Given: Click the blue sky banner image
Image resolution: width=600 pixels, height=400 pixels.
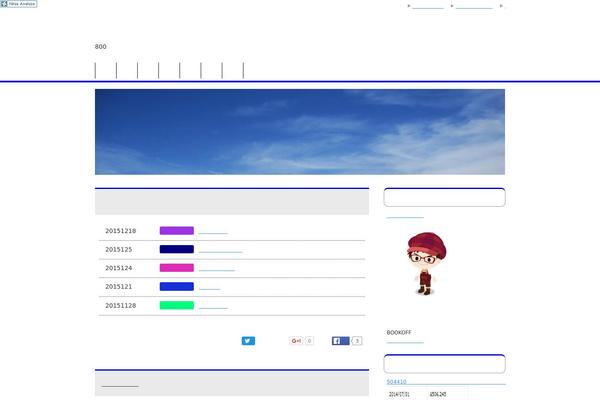Looking at the screenshot, I should coord(300,132).
